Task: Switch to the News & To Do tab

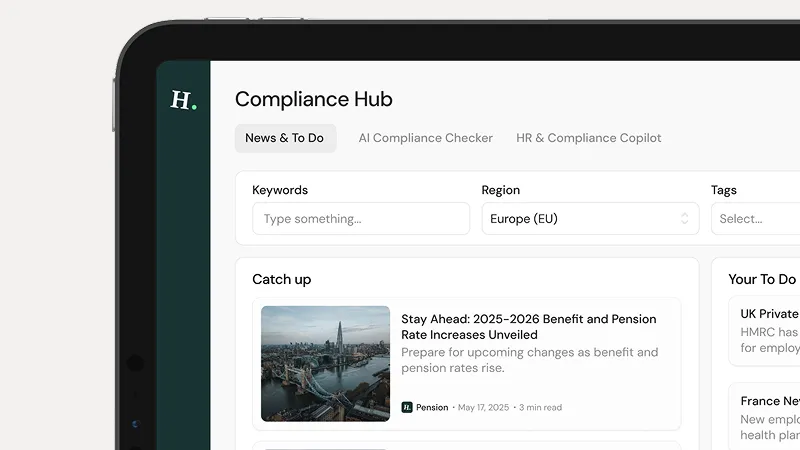Action: pyautogui.click(x=285, y=138)
